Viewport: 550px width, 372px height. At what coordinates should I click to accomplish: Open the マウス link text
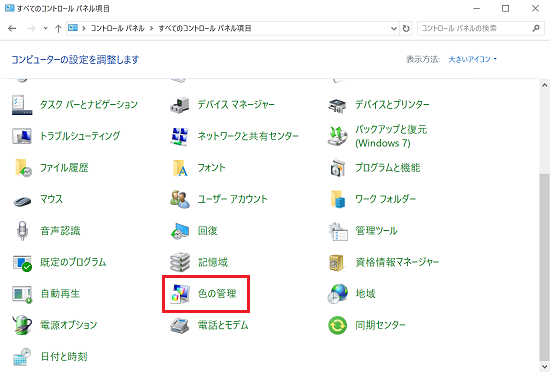click(51, 199)
